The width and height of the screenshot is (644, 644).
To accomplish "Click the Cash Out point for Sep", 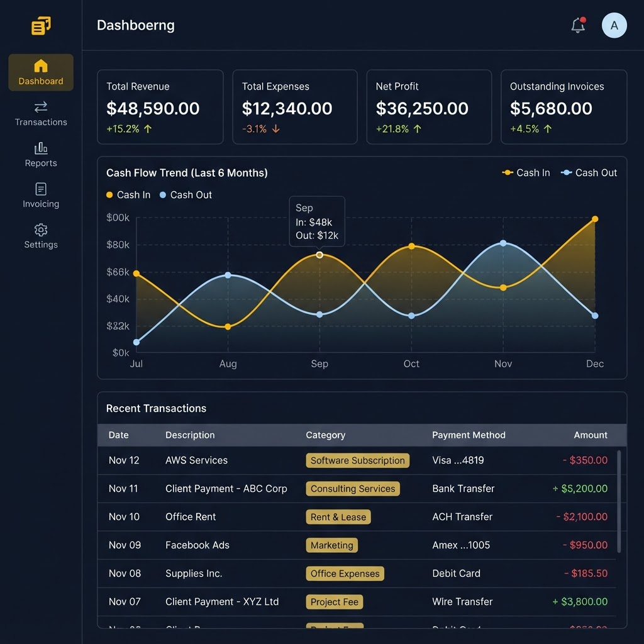I will point(319,314).
